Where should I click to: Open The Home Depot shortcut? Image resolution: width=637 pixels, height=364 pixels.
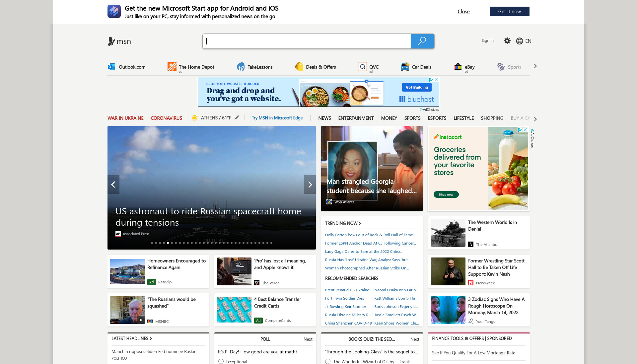click(191, 67)
